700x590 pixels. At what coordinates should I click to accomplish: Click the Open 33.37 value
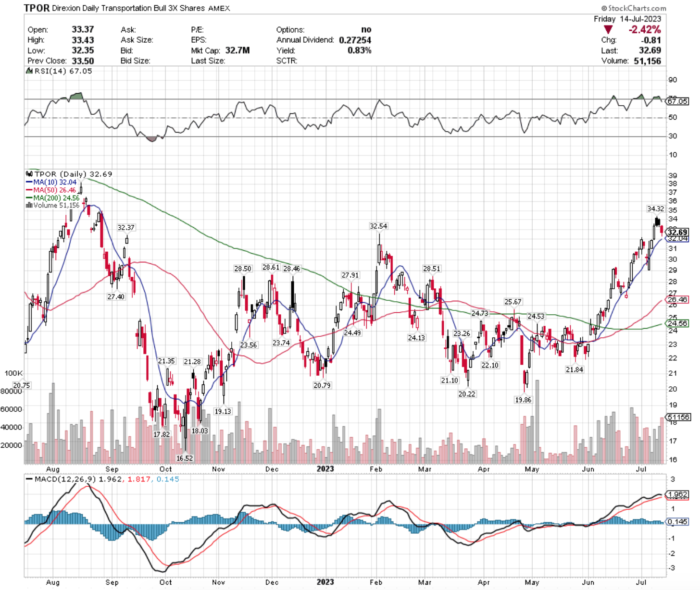(83, 30)
